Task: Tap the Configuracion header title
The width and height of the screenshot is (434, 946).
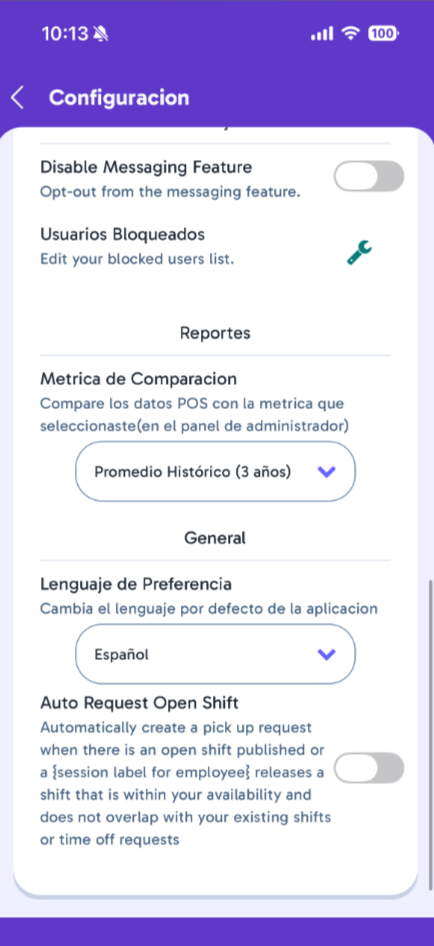Action: click(119, 97)
